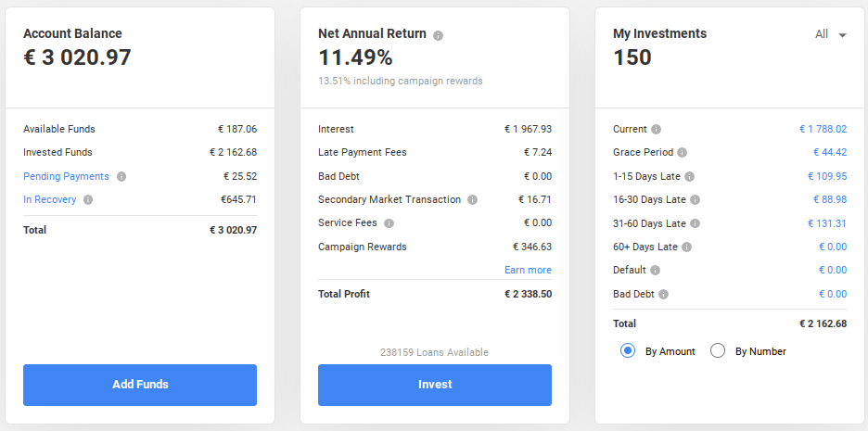The image size is (868, 431).
Task: Open the In Recovery link
Action: point(50,199)
